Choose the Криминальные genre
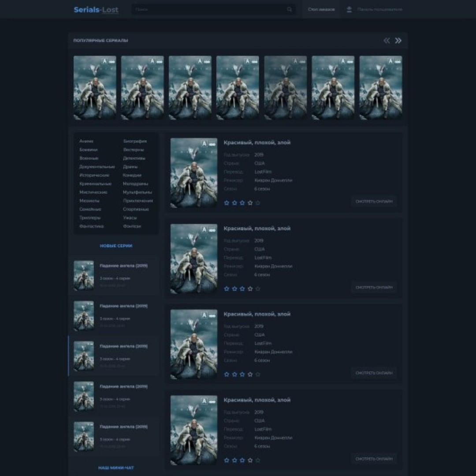This screenshot has height=476, width=476. tap(95, 184)
